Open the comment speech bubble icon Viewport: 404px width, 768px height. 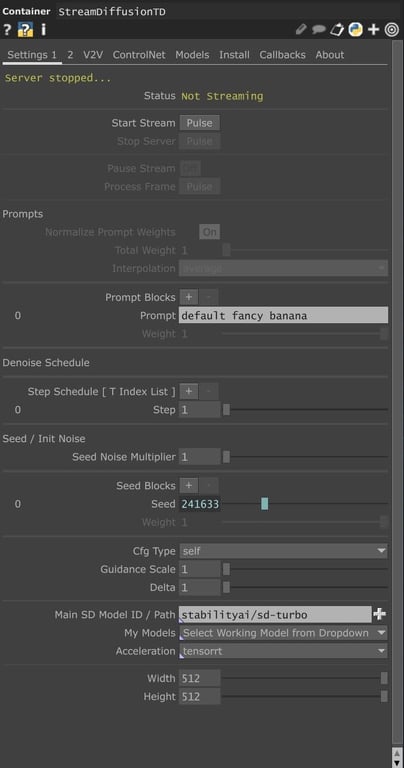pos(319,30)
